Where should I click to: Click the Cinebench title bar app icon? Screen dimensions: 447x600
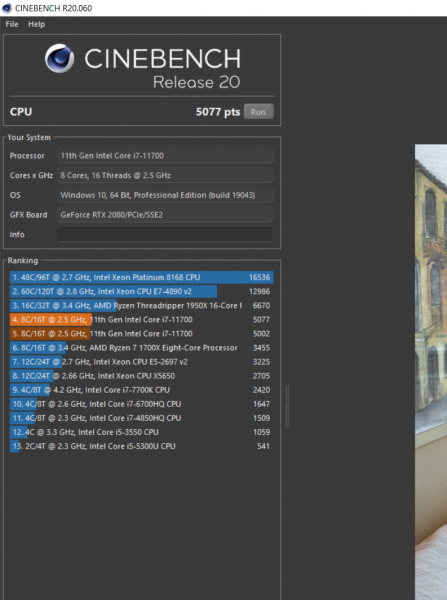tap(7, 8)
